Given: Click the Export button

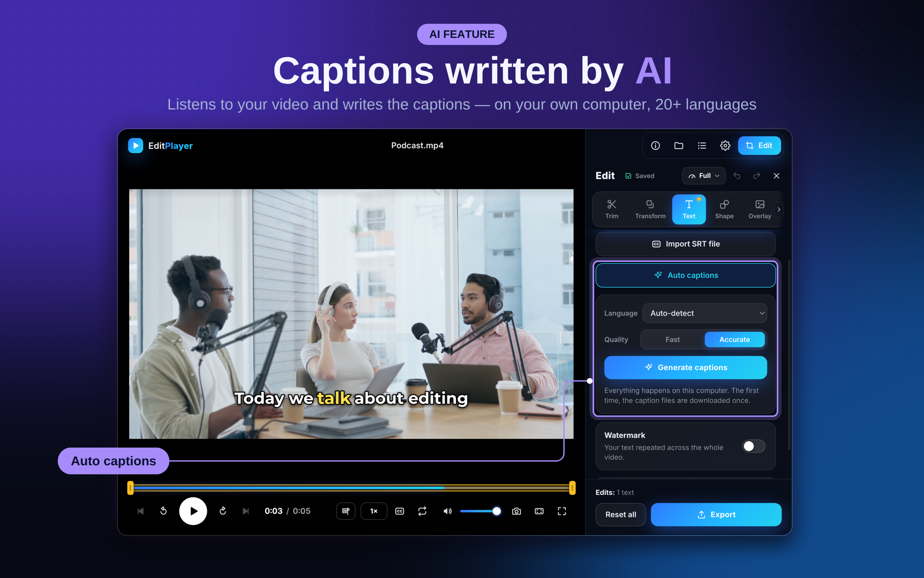Looking at the screenshot, I should (x=716, y=514).
